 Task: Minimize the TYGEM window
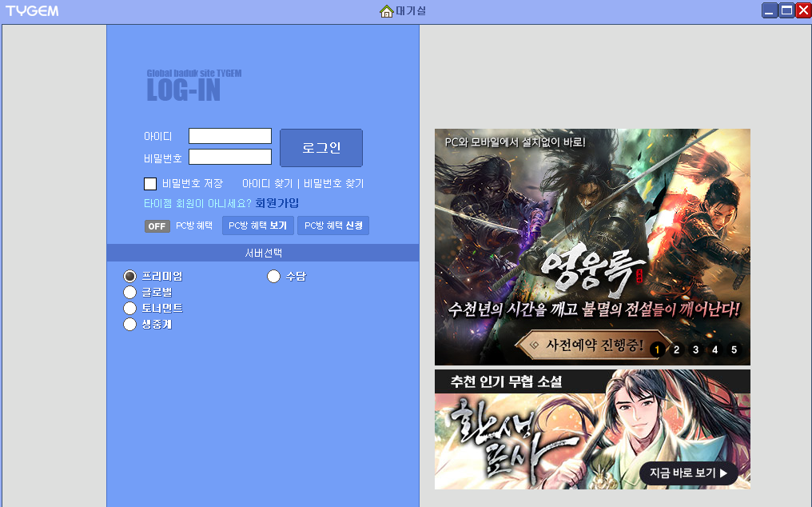[770, 10]
